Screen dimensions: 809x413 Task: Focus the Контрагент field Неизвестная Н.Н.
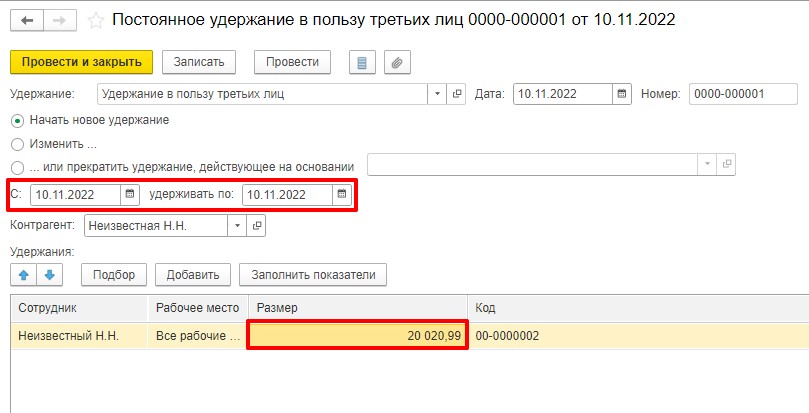[156, 226]
